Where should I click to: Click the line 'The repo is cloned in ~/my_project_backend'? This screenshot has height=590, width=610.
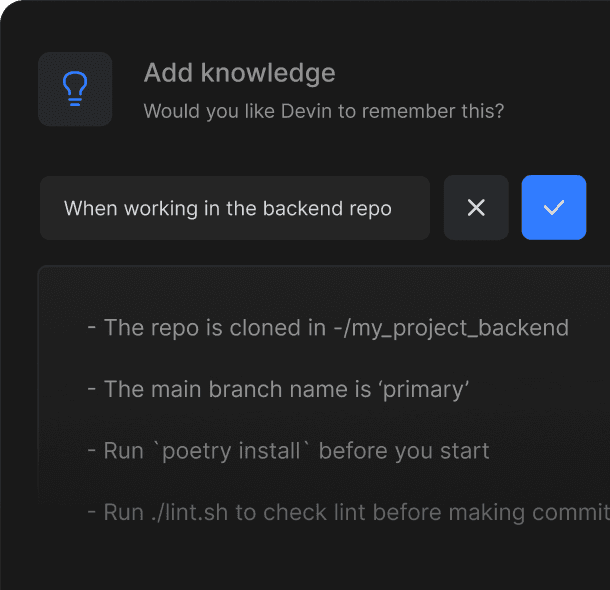click(328, 328)
